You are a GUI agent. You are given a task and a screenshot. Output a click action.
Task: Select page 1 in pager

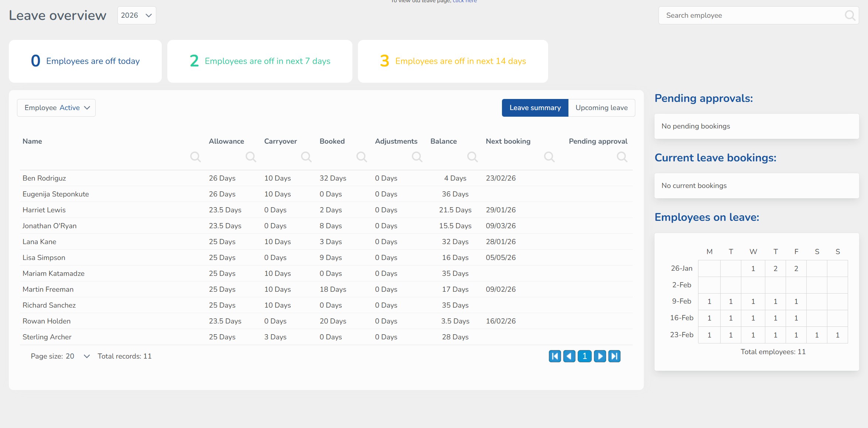click(x=585, y=356)
